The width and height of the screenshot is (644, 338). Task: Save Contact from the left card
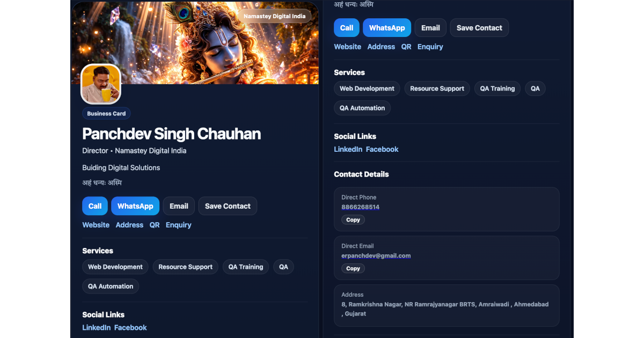point(228,206)
